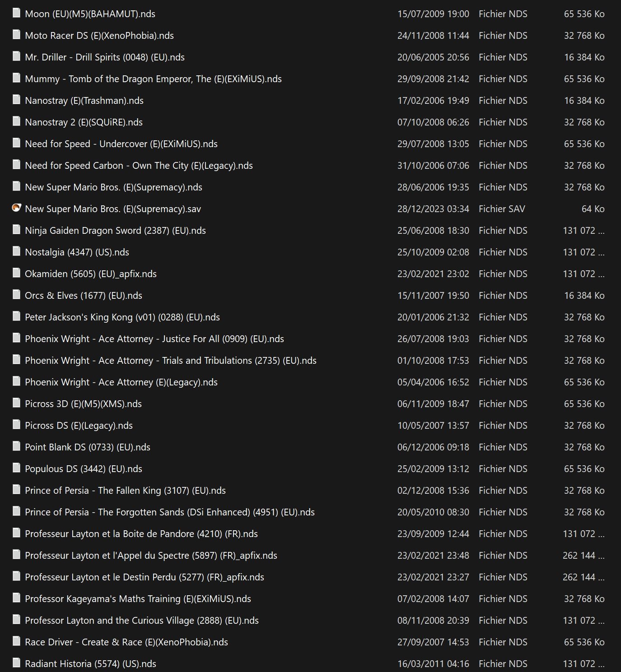
Task: Select the Populous DS file icon
Action: click(16, 468)
